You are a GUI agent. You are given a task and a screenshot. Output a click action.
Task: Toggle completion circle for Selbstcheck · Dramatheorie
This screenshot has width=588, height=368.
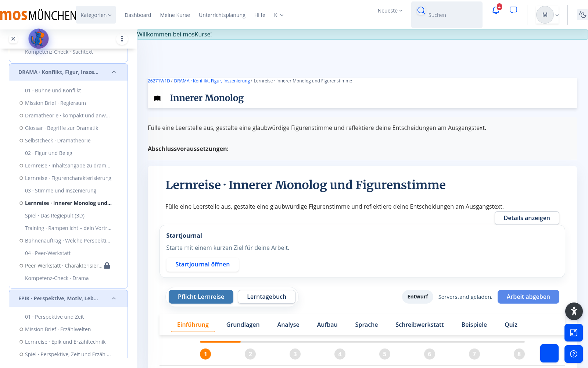point(21,141)
